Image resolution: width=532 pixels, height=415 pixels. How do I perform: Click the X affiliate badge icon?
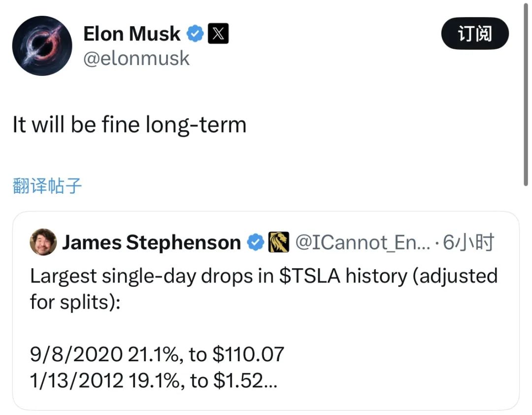[218, 34]
